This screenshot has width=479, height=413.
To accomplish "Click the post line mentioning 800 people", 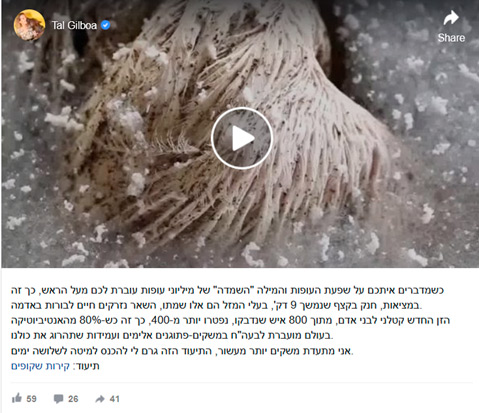I will [230, 320].
